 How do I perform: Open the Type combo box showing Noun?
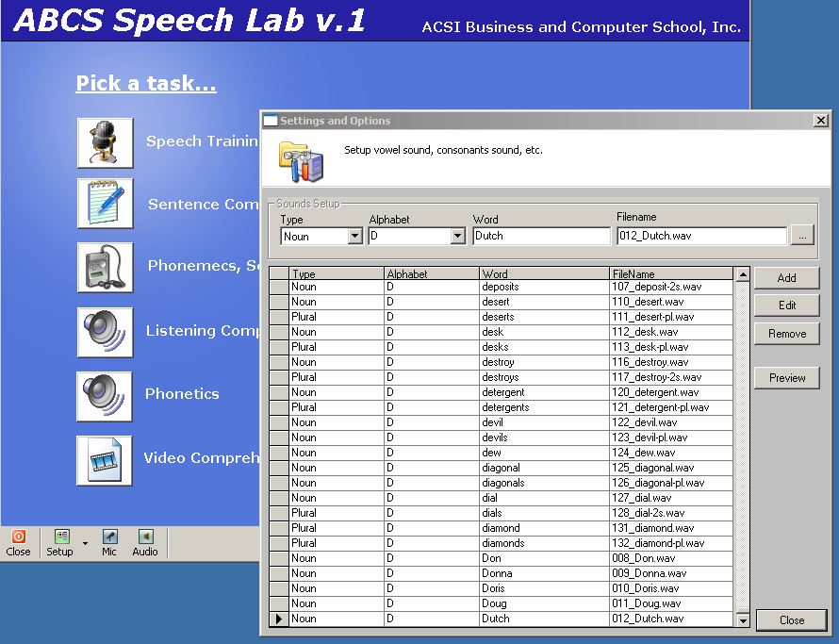pyautogui.click(x=321, y=236)
